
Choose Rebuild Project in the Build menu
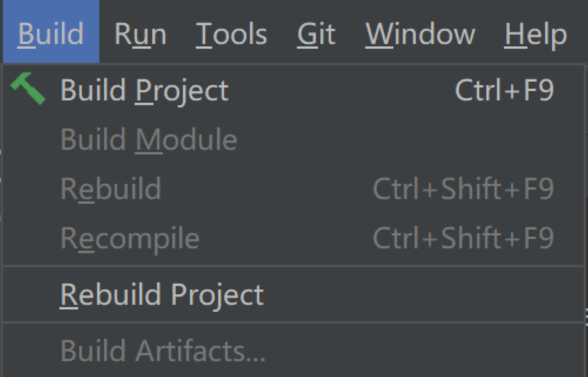[162, 295]
